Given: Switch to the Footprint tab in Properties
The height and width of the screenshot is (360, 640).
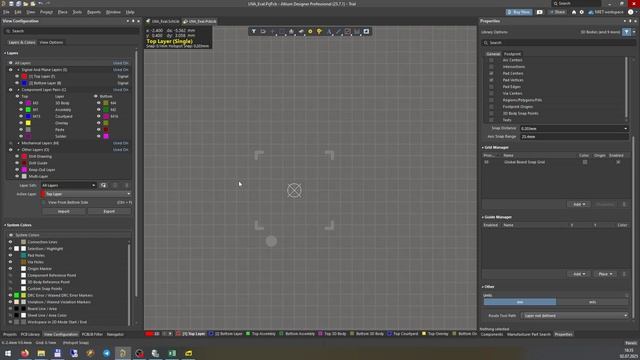Looking at the screenshot, I should [x=512, y=54].
